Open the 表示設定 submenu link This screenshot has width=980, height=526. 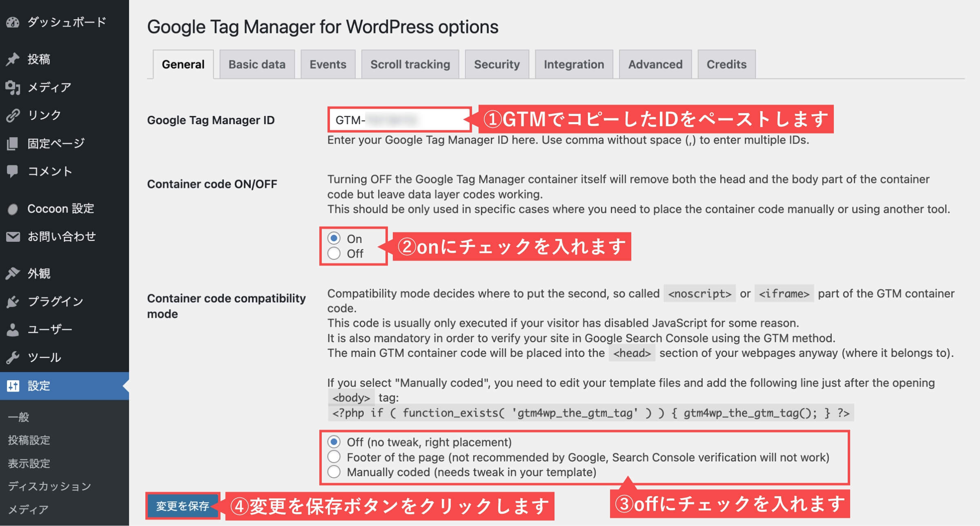(29, 464)
